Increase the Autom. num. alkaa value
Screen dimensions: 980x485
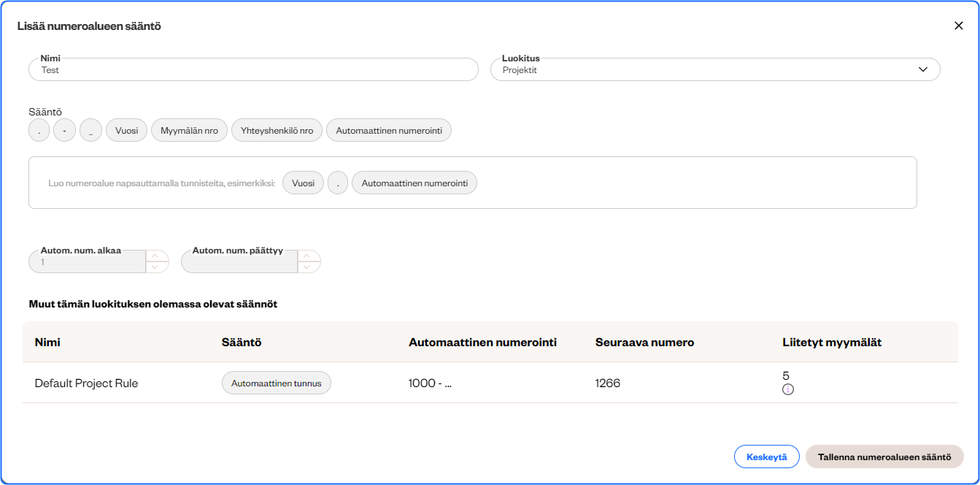coord(157,256)
